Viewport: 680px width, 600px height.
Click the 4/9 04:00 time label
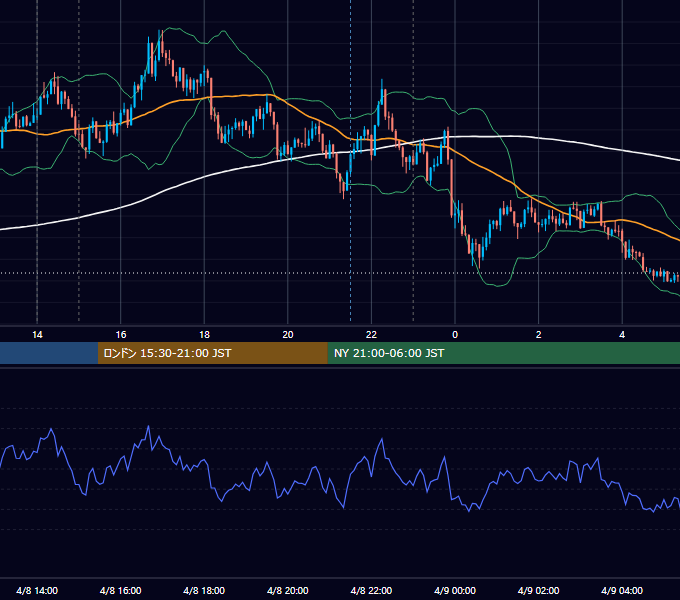coord(622,590)
